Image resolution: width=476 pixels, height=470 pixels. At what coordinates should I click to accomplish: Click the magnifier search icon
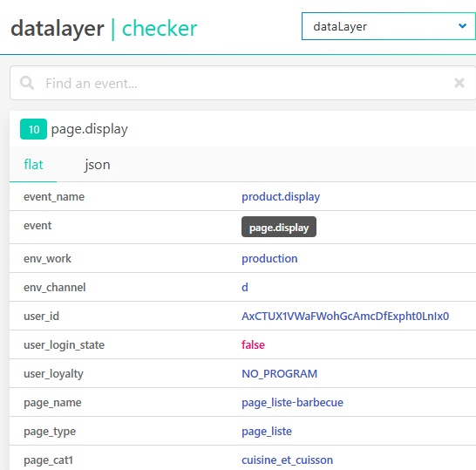point(27,83)
